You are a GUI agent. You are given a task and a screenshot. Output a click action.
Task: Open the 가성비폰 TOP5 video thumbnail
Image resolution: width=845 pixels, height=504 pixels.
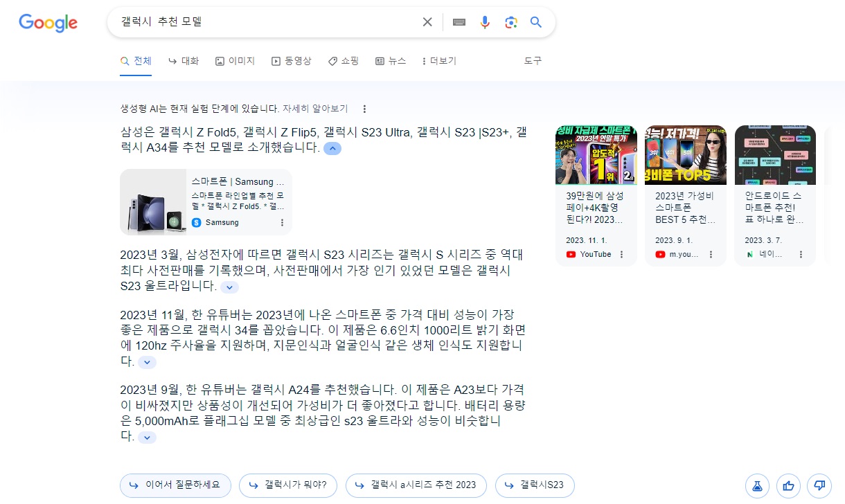(x=686, y=155)
